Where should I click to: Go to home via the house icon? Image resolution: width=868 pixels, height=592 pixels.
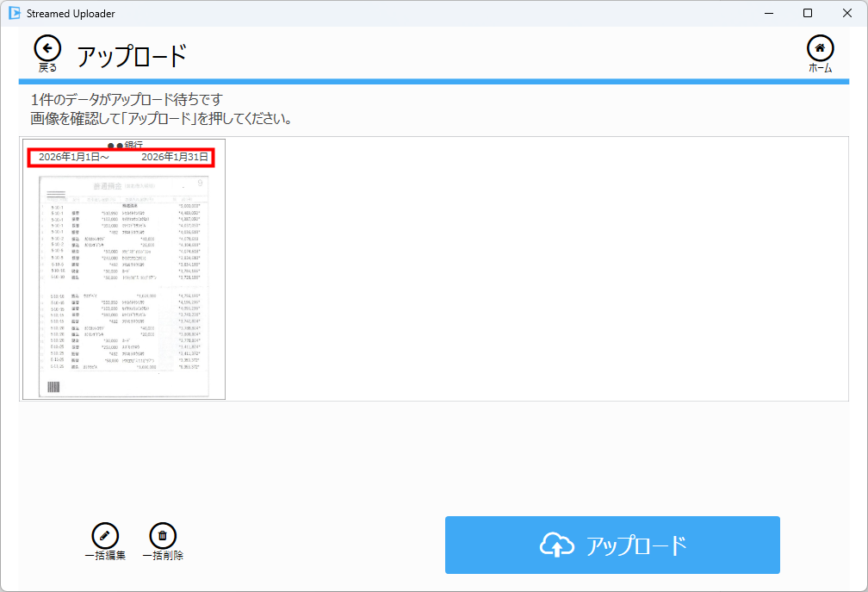click(820, 48)
